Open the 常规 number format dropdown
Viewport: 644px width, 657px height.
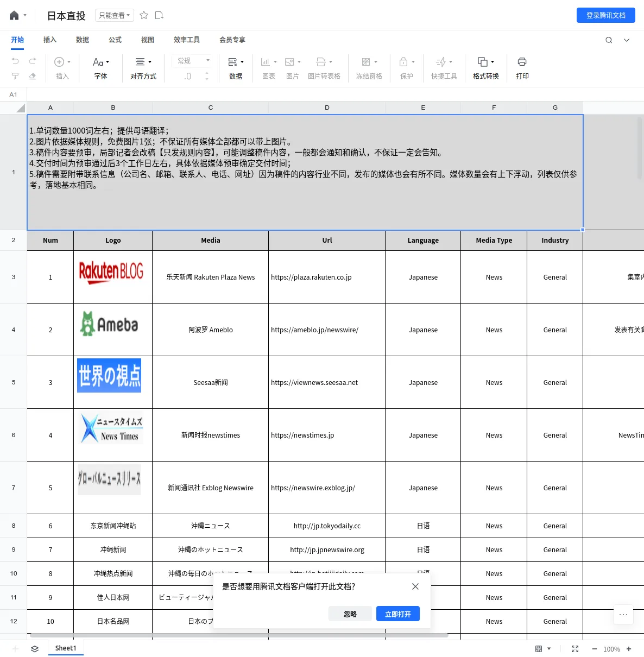click(x=193, y=61)
